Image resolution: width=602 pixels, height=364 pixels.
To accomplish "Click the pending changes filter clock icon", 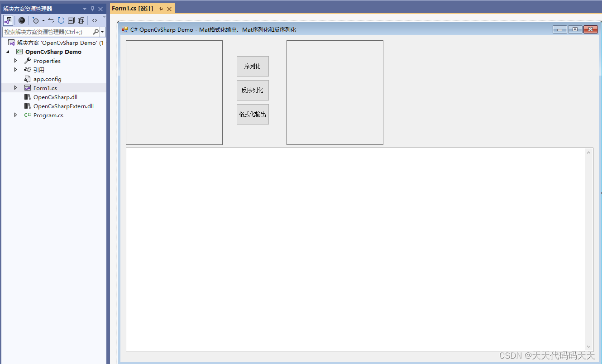I will pyautogui.click(x=36, y=20).
